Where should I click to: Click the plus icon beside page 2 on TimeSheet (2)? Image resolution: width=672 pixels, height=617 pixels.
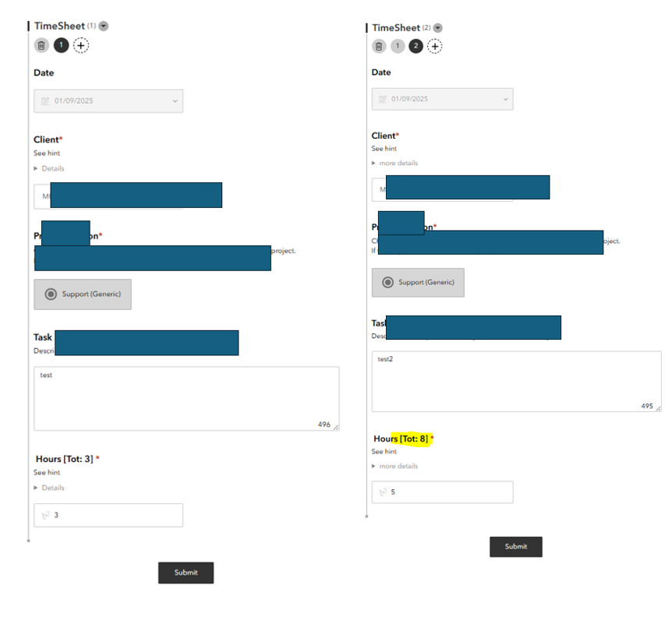coord(435,46)
